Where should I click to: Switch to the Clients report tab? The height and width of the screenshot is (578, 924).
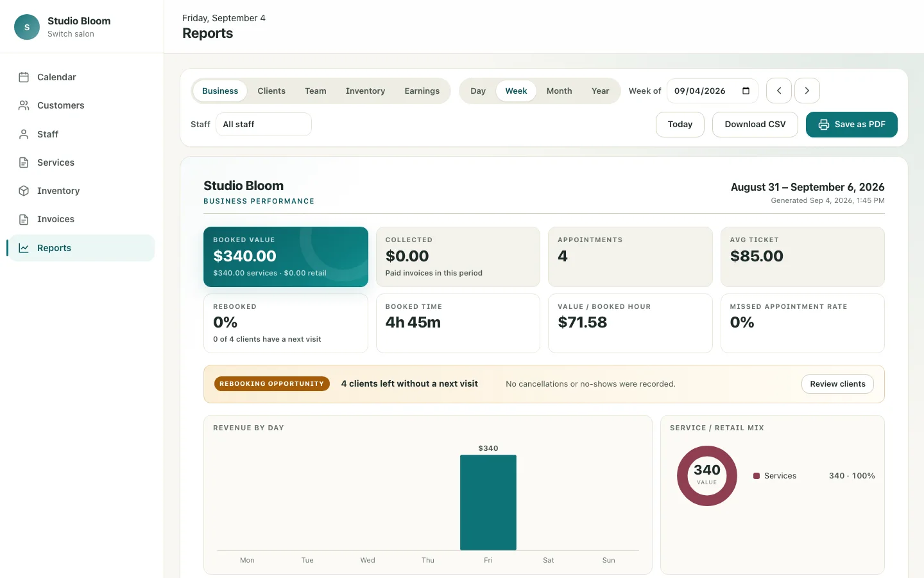point(271,91)
